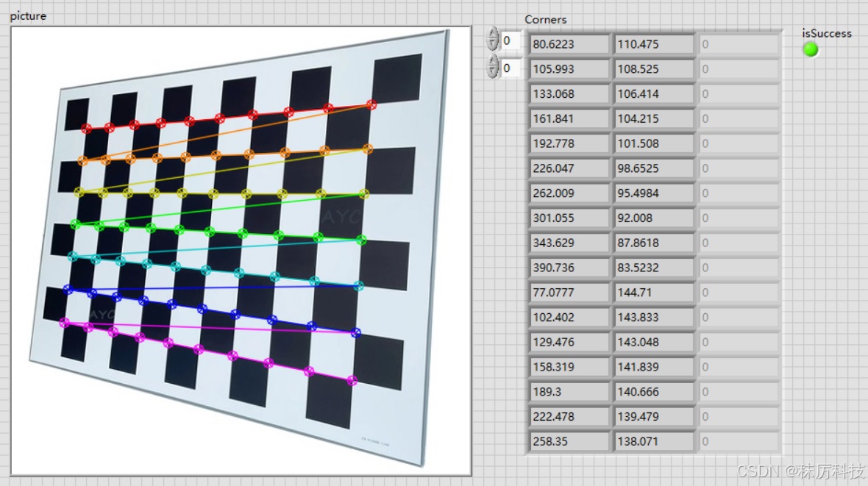
Task: Select the Corners cell showing 343.629
Action: (x=569, y=243)
